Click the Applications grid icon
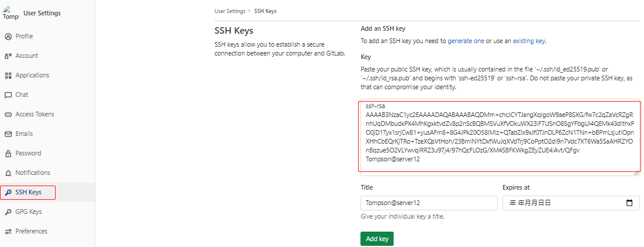 click(x=8, y=75)
